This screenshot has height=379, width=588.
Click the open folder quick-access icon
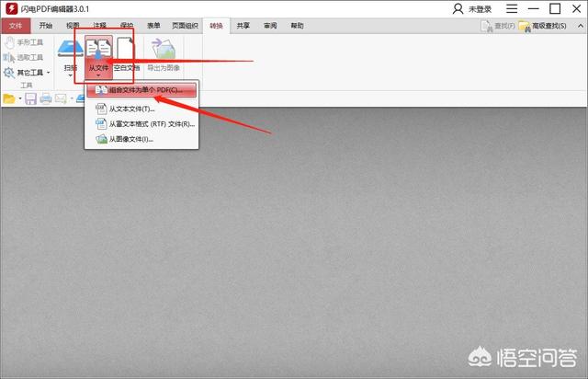click(x=9, y=98)
